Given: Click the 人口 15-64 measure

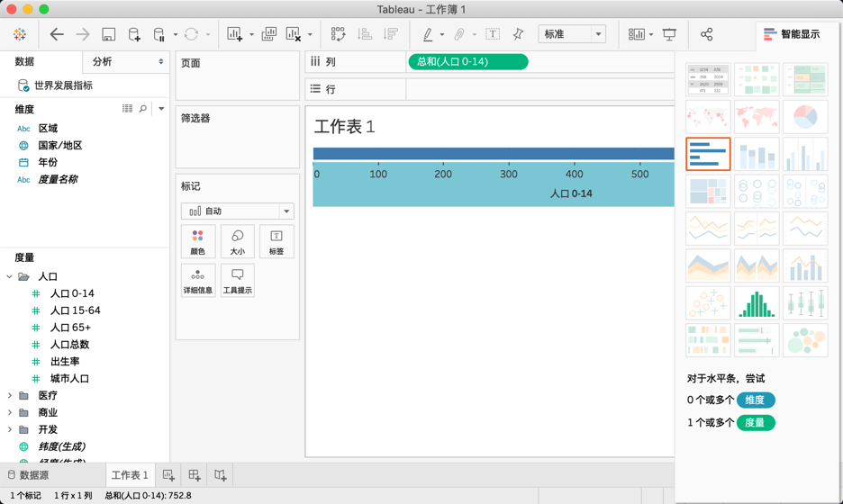Looking at the screenshot, I should pyautogui.click(x=76, y=310).
